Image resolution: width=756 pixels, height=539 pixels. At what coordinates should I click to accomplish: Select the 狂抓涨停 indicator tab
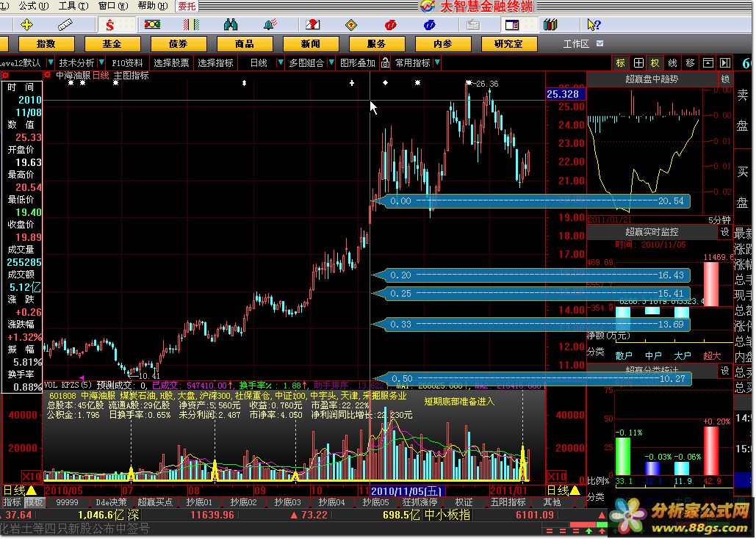(420, 502)
